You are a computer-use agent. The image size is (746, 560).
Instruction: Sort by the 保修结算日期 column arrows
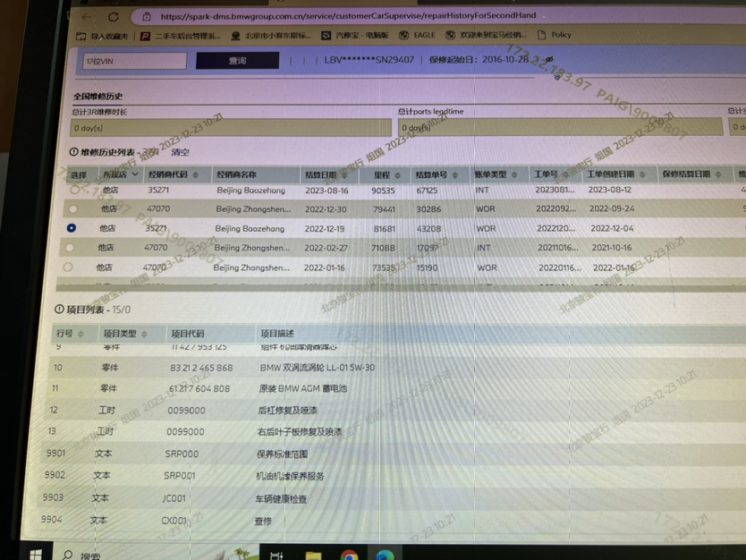pos(718,174)
